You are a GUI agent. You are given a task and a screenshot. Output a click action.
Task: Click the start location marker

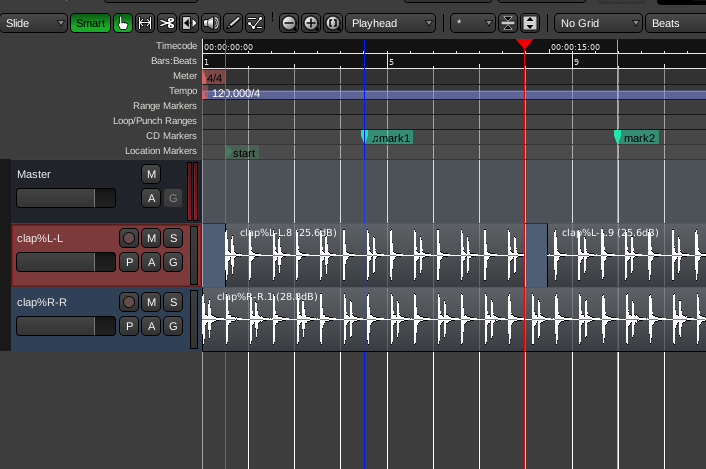243,153
